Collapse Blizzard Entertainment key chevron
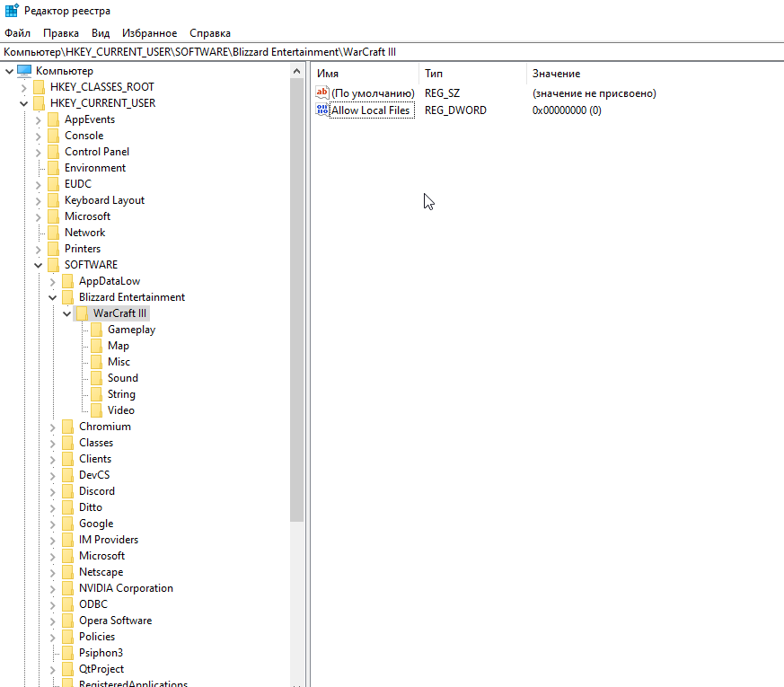 pos(52,297)
